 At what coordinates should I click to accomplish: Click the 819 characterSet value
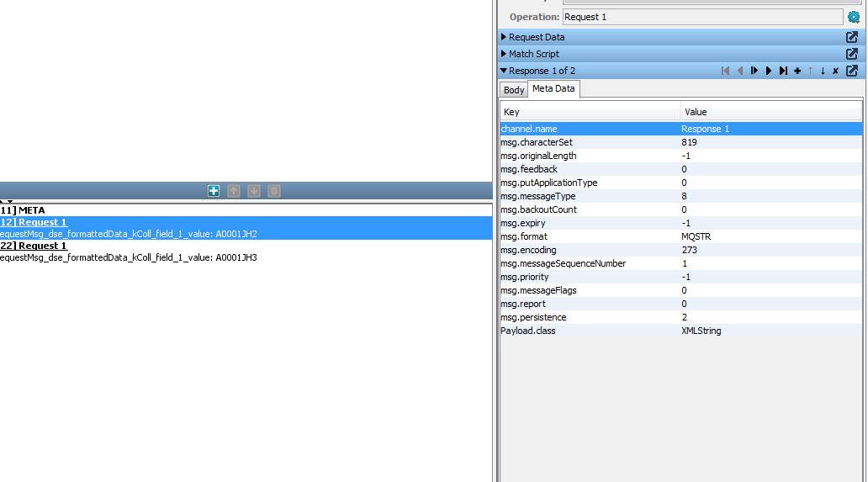[x=689, y=142]
